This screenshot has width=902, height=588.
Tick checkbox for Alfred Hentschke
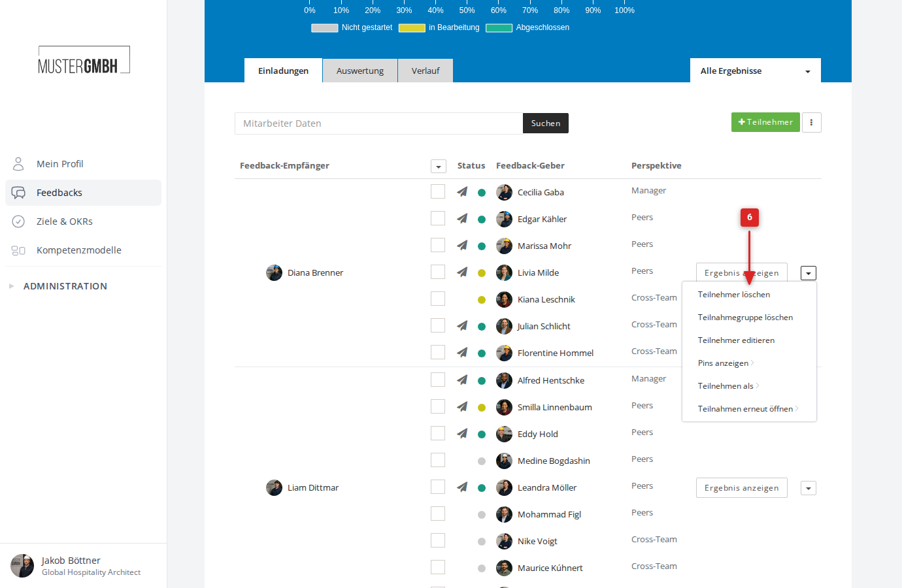[438, 380]
